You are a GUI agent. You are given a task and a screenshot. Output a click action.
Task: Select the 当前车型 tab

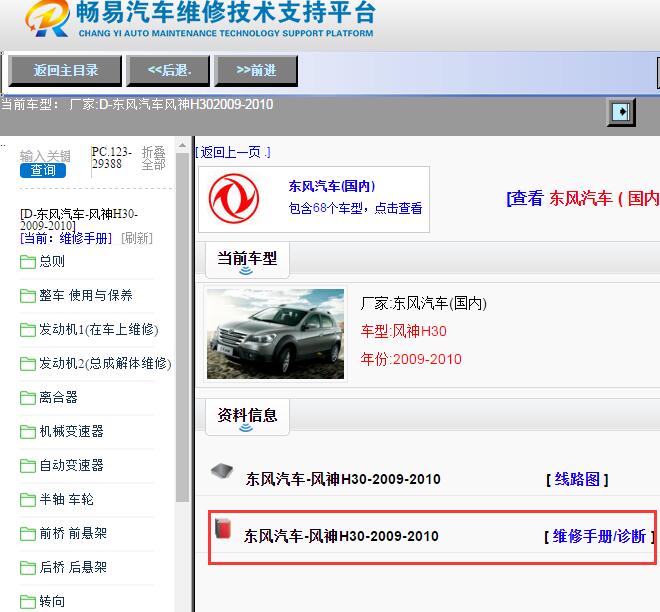(247, 260)
